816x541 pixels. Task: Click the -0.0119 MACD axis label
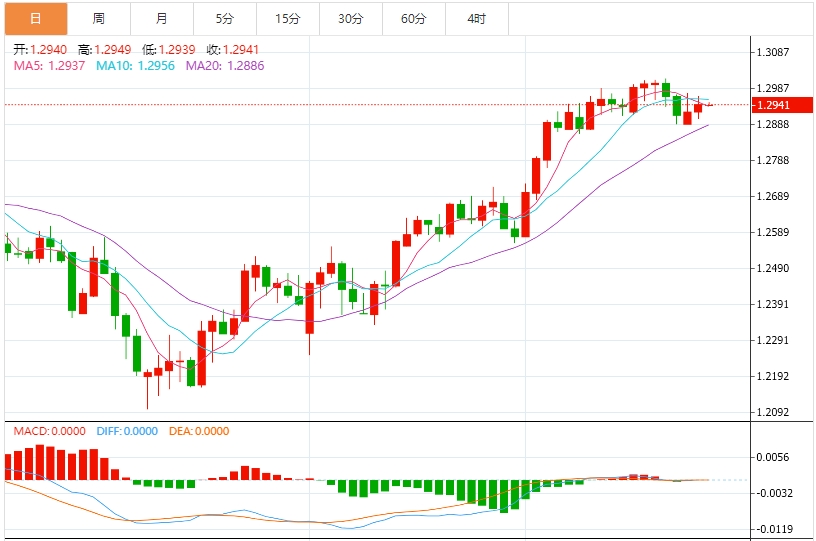point(773,529)
